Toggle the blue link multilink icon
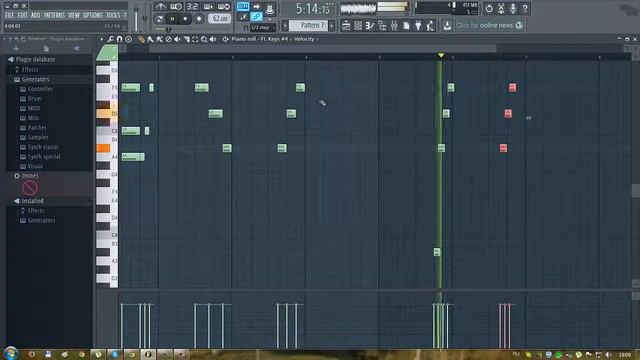Screen dimensions: 640x360 point(256,17)
